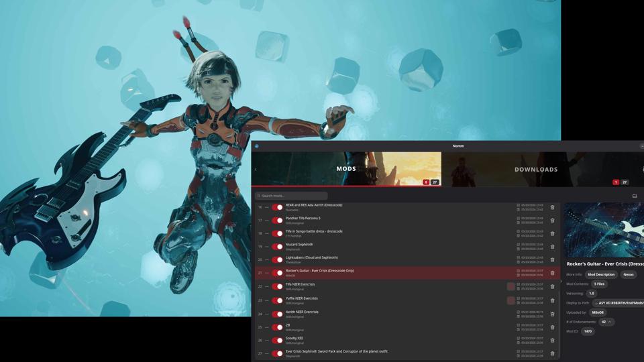Open the Nexus link button
This screenshot has width=644, height=362.
[x=629, y=275]
